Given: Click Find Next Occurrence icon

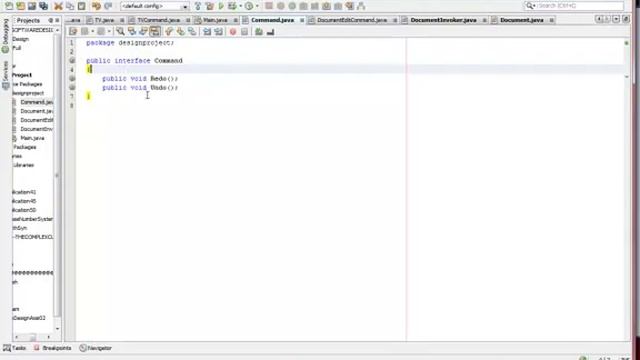Looking at the screenshot, I should 143,32.
